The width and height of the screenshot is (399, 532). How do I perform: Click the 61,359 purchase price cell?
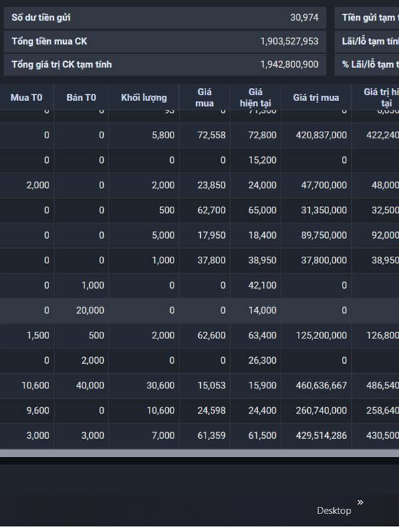211,436
